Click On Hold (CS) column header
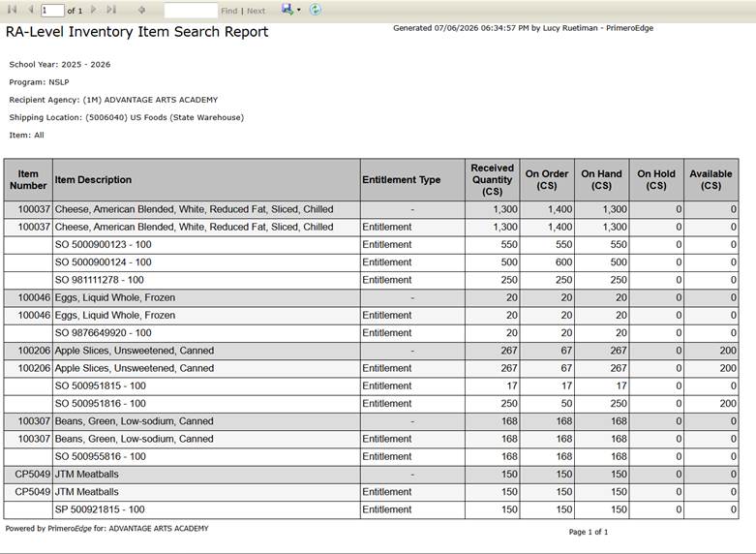 coord(656,179)
